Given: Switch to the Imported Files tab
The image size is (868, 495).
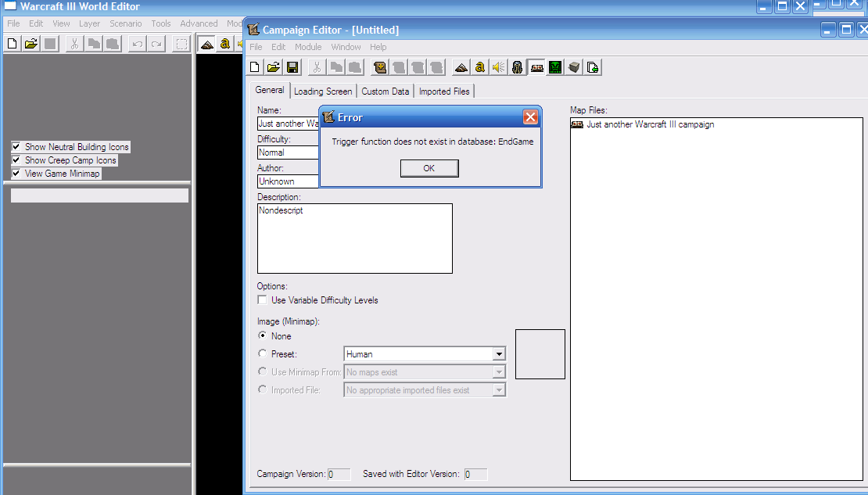Looking at the screenshot, I should click(444, 91).
